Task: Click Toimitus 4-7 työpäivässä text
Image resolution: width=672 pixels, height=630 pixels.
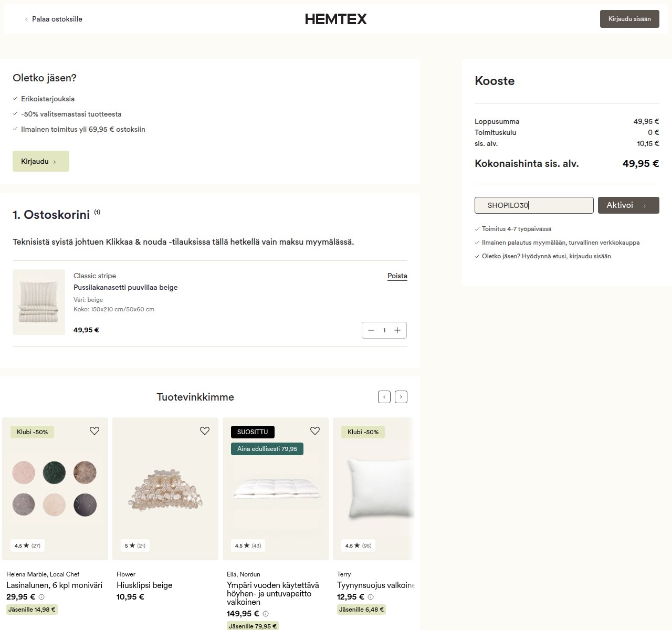Action: pos(517,229)
